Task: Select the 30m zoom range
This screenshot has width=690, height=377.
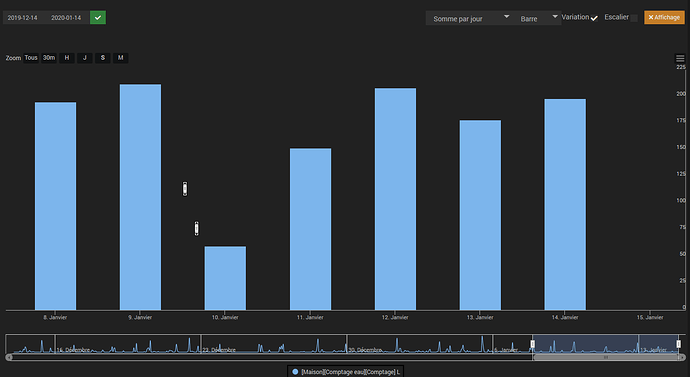Action: coord(49,58)
